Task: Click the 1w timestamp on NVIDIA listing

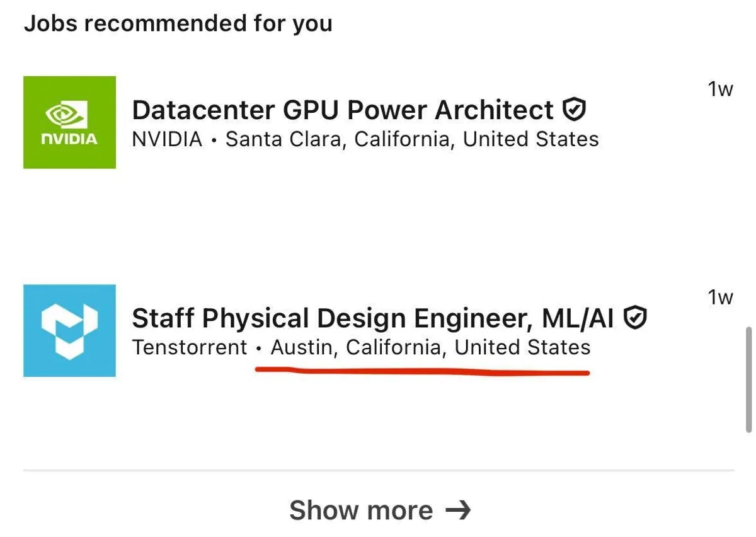Action: [x=721, y=89]
